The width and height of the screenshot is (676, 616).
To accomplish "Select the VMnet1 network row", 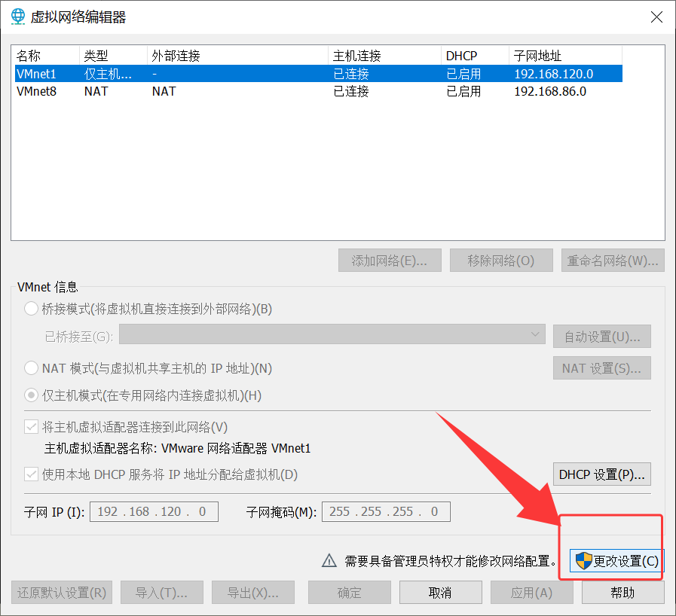I will point(319,74).
